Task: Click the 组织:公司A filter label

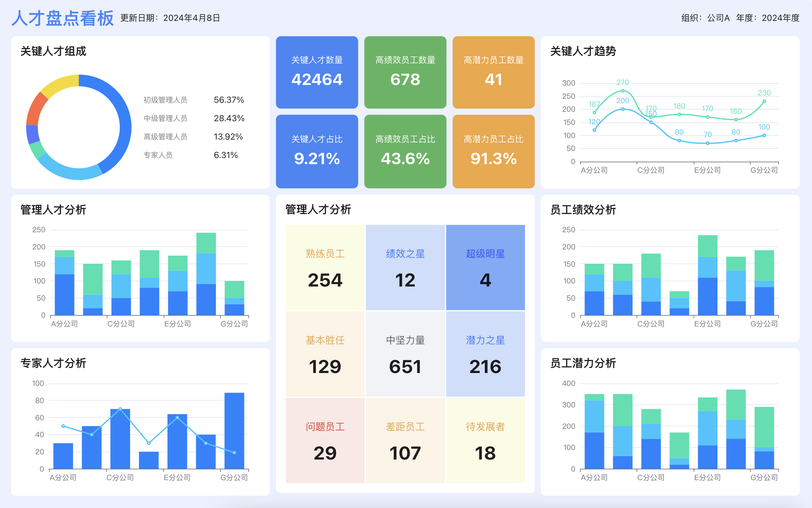Action: pyautogui.click(x=705, y=18)
